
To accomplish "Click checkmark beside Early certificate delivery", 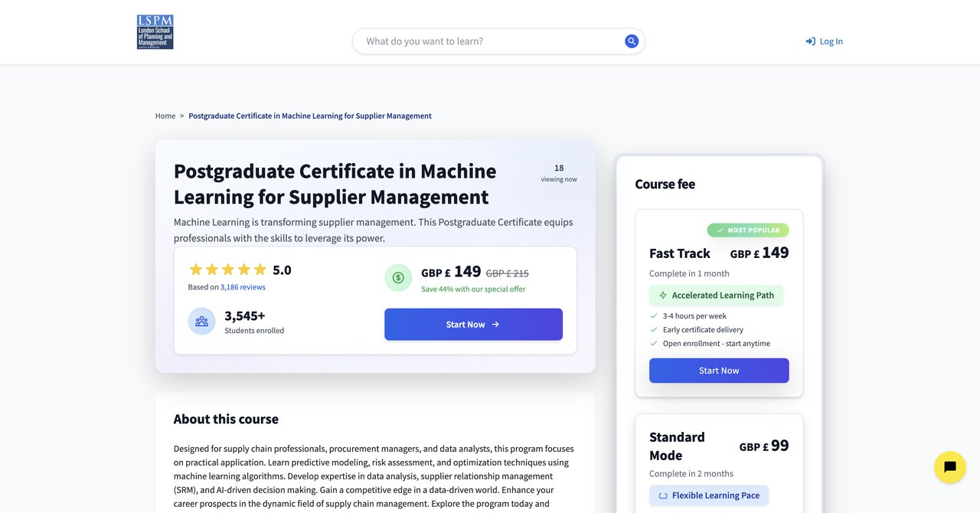I will [654, 329].
